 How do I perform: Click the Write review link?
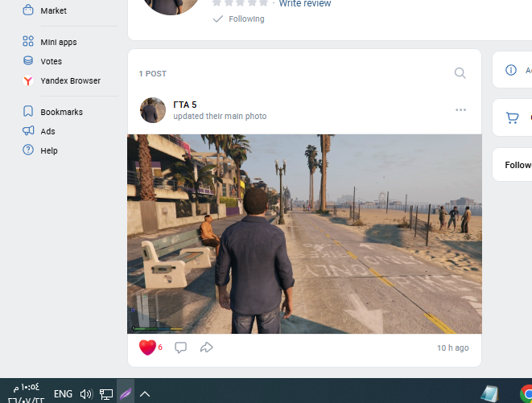point(305,3)
